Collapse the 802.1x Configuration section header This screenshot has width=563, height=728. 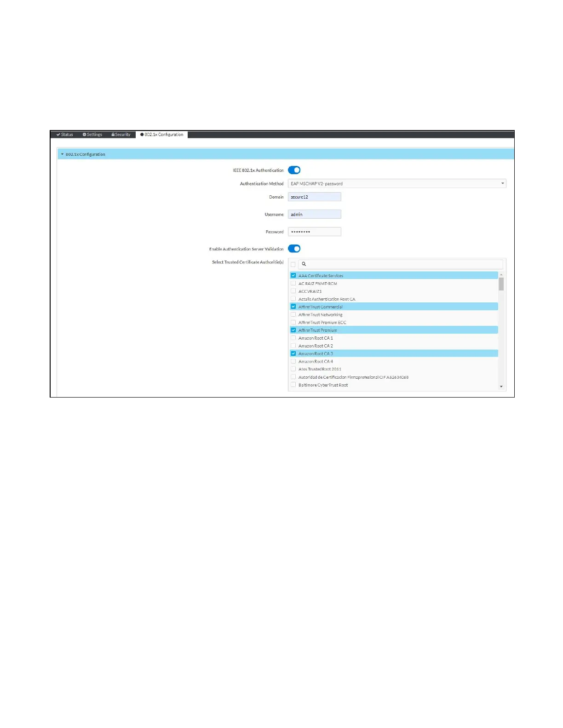tap(286, 154)
